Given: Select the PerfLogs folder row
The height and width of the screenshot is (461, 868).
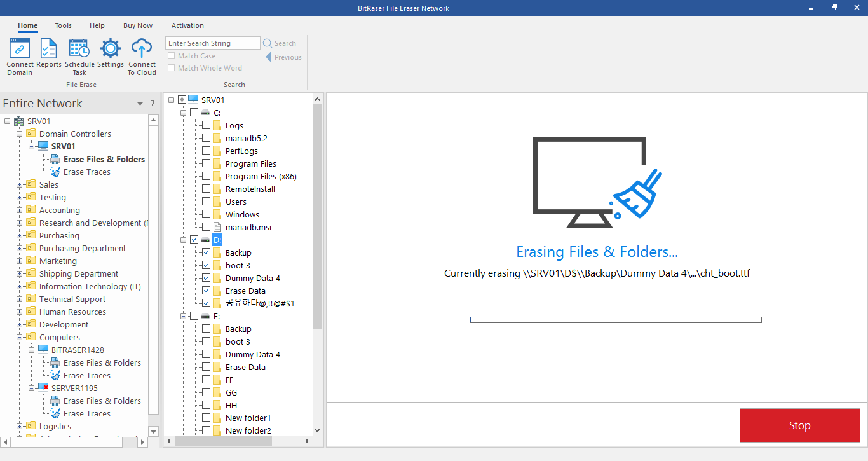Looking at the screenshot, I should pyautogui.click(x=241, y=151).
